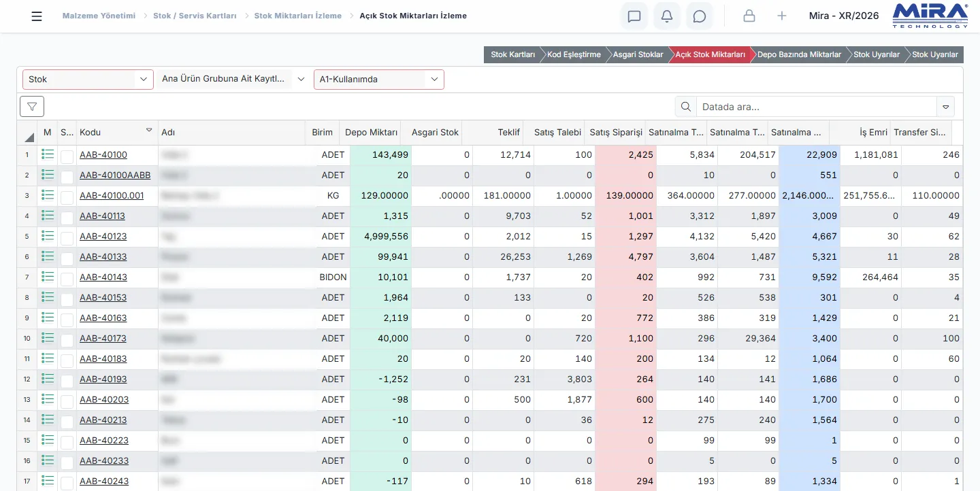This screenshot has width=980, height=491.
Task: Open the round chat bubble icon
Action: click(700, 16)
